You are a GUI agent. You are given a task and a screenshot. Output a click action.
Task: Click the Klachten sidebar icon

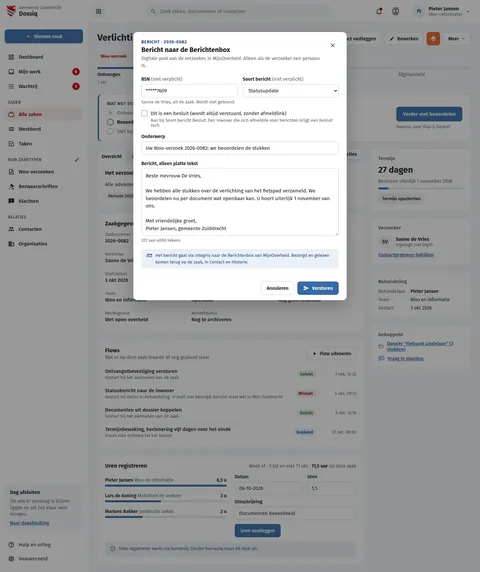[x=11, y=201]
